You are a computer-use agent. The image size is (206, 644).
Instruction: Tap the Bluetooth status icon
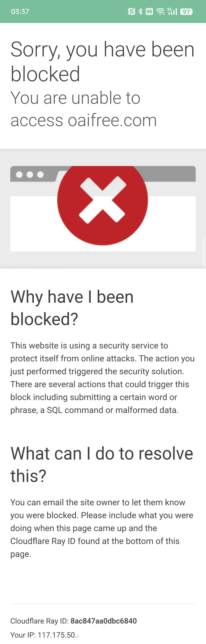141,11
